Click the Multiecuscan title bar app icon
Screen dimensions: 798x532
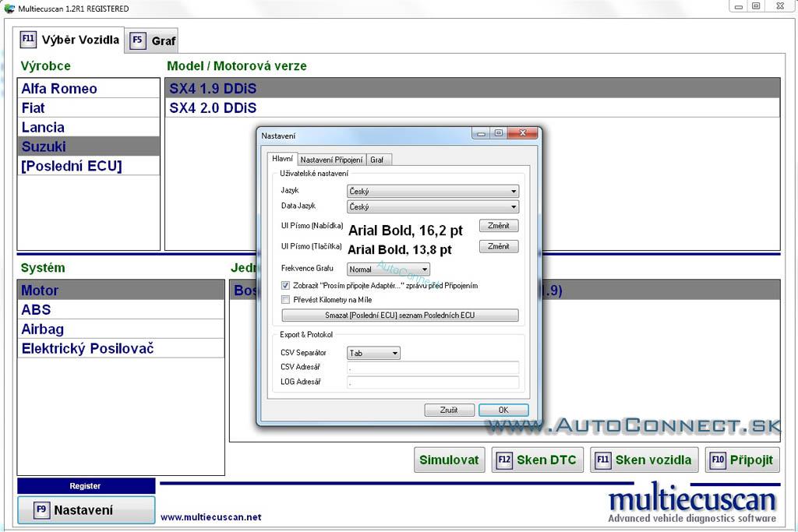[9, 9]
